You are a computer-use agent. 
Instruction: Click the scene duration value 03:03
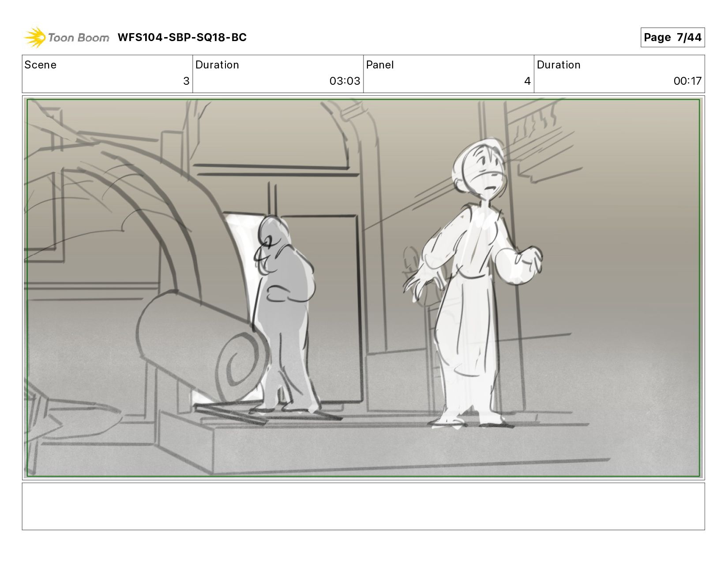345,81
